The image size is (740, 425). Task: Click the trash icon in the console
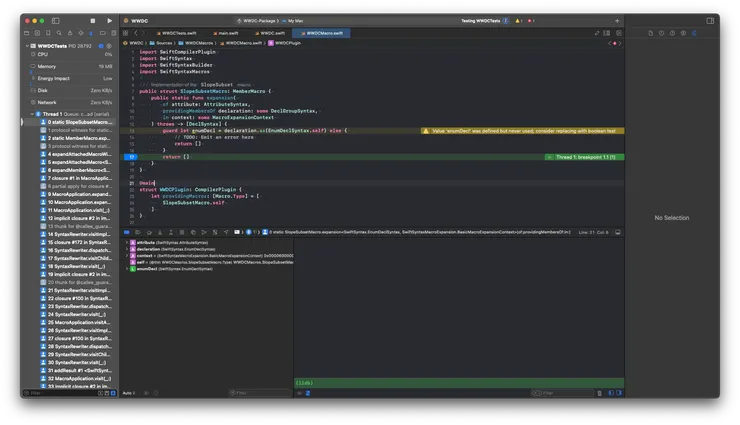pos(599,393)
